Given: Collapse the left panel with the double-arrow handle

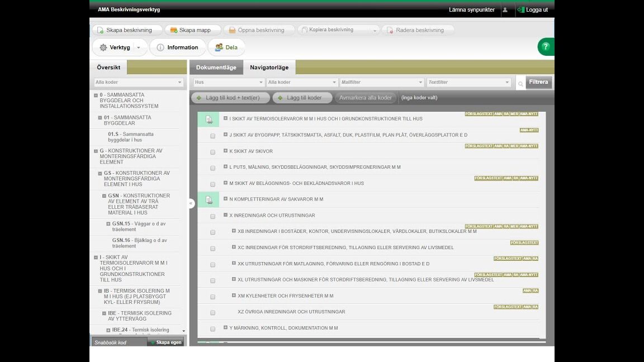Looking at the screenshot, I should pos(191,203).
